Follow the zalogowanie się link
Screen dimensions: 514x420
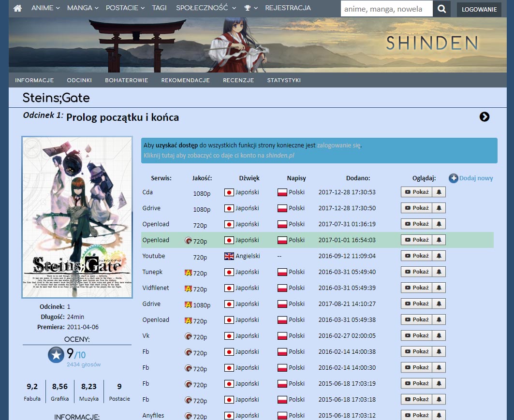click(338, 145)
